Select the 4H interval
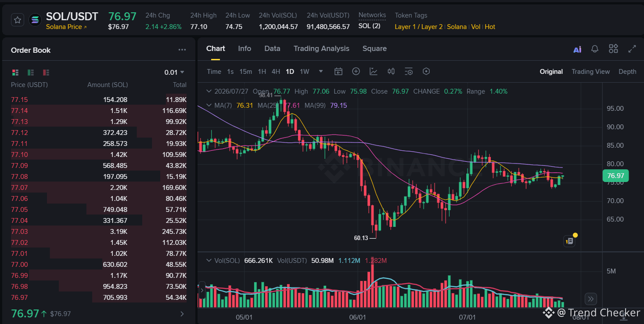The width and height of the screenshot is (644, 324). click(276, 72)
